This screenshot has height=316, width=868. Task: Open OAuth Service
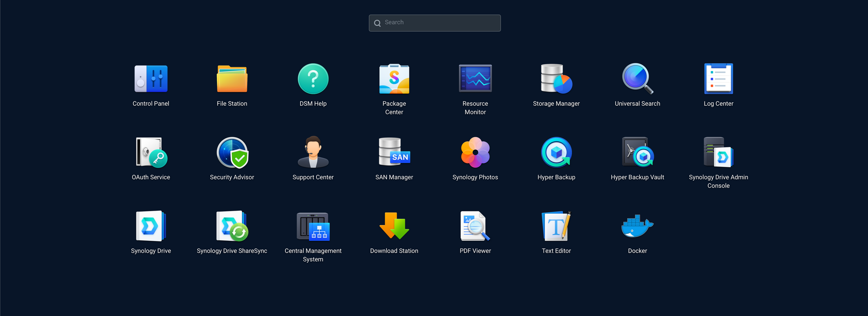(x=151, y=152)
